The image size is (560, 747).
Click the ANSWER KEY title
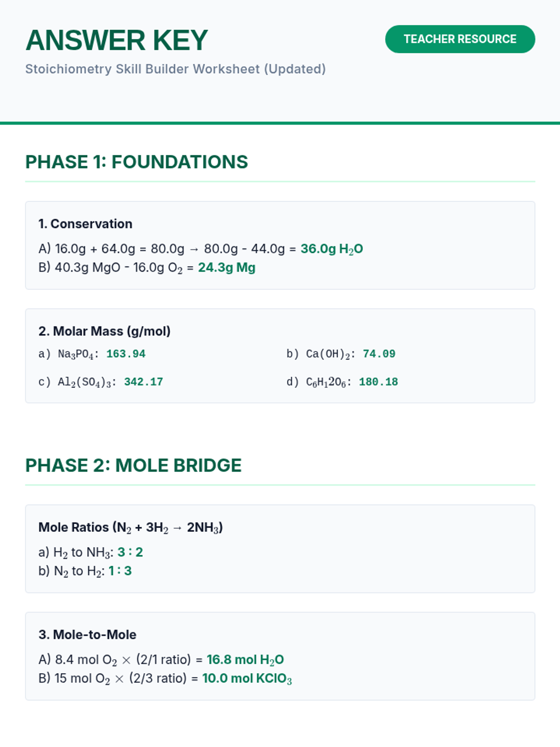[117, 40]
